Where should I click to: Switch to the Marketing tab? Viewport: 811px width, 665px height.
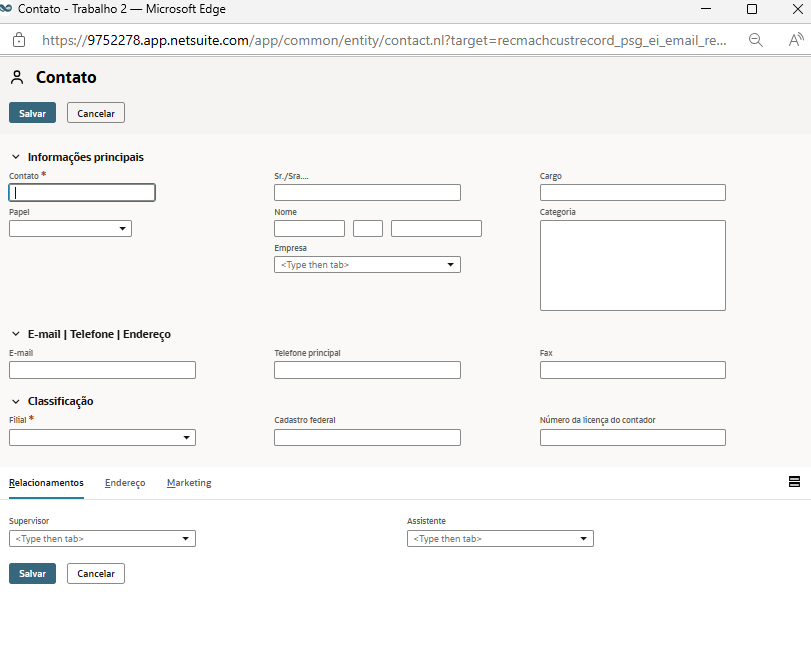[189, 483]
